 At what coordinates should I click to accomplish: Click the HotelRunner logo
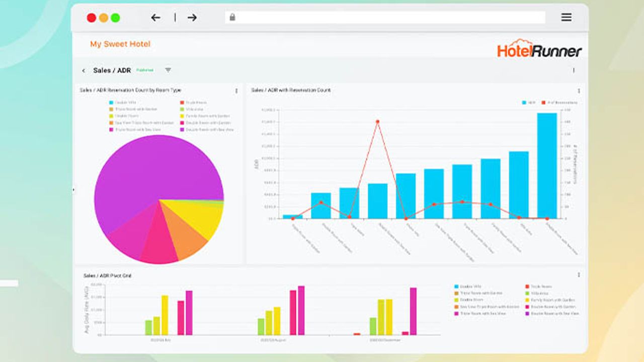point(539,49)
